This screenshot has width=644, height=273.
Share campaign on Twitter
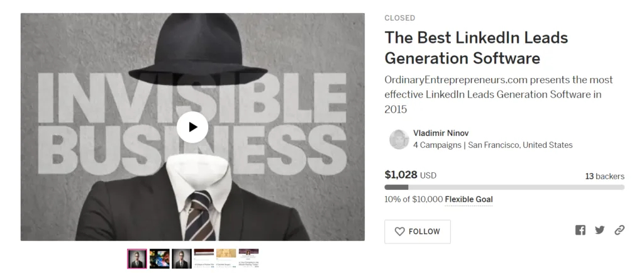[599, 230]
